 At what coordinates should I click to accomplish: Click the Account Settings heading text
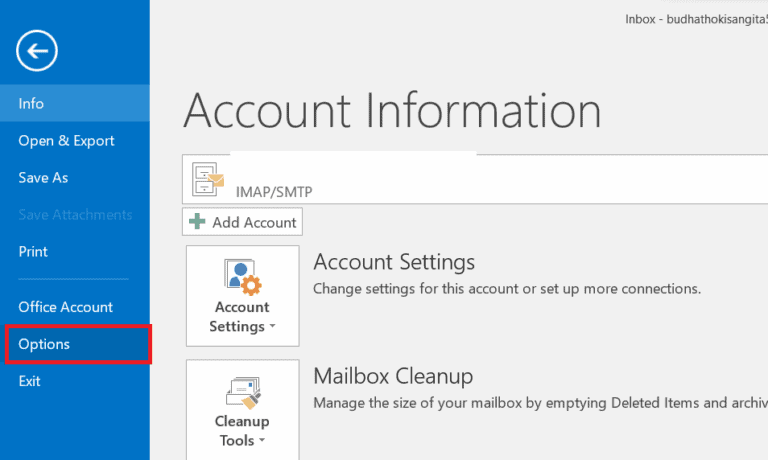pyautogui.click(x=394, y=262)
